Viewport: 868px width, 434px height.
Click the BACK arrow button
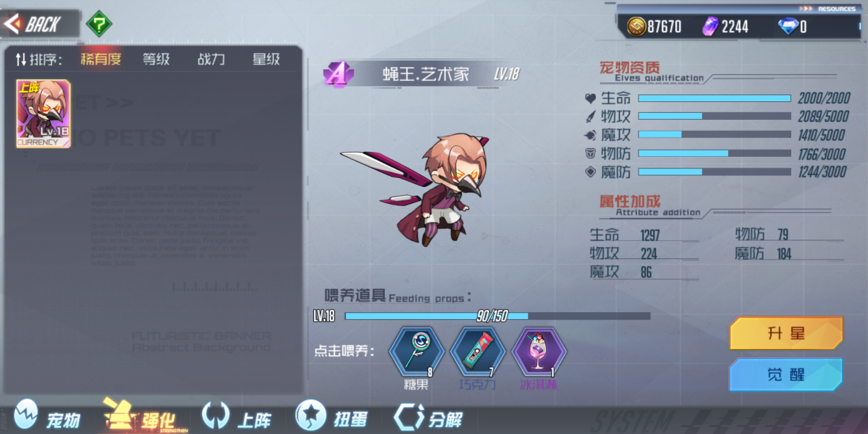point(33,25)
